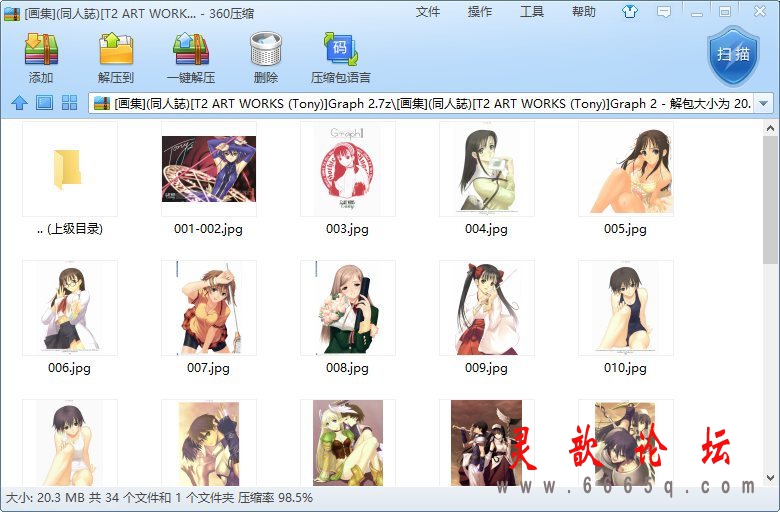Viewport: 780px width, 512px height.
Task: Open the 帮助 menu
Action: 584,11
